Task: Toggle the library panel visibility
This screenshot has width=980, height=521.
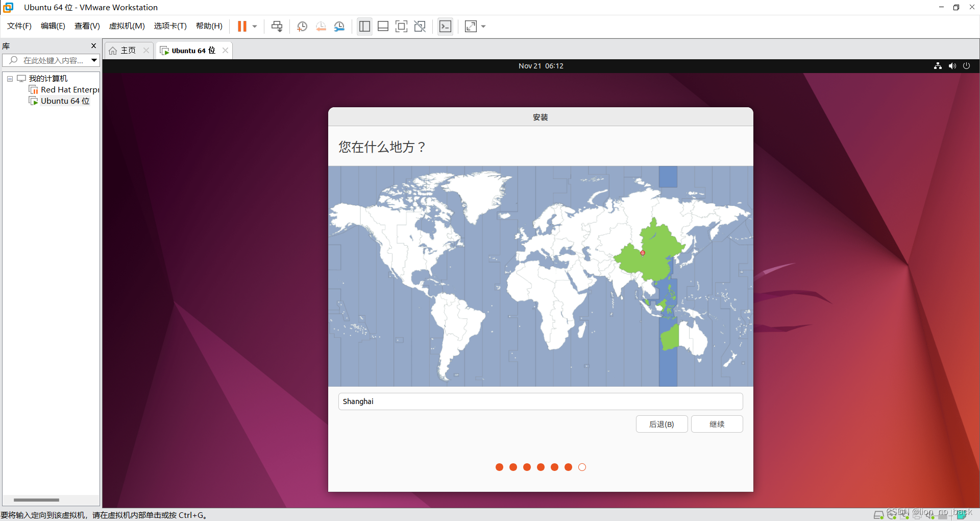Action: pyautogui.click(x=364, y=26)
